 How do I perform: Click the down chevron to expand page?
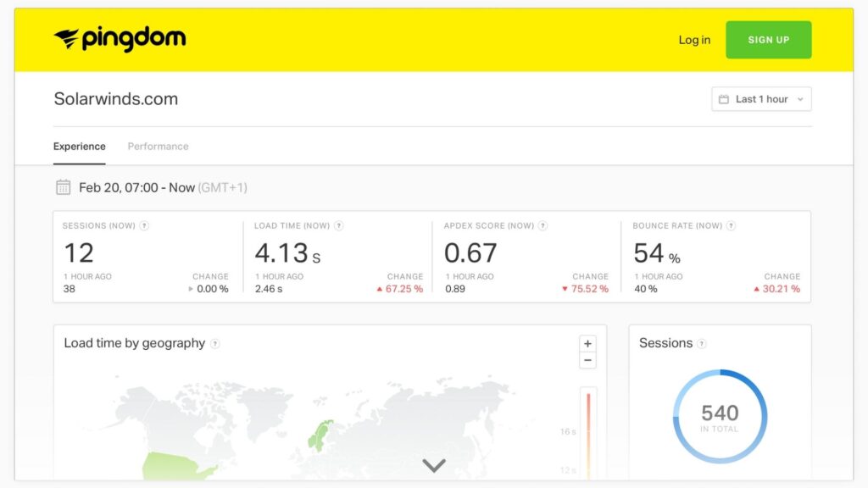(434, 465)
